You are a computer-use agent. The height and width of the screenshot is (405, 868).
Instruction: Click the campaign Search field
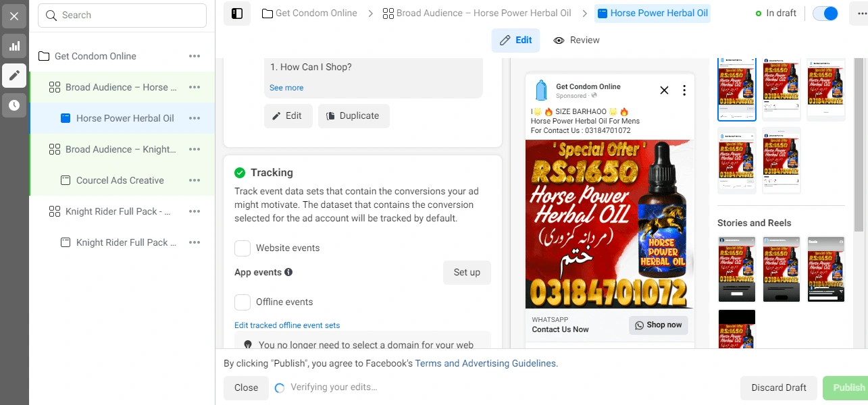pyautogui.click(x=122, y=16)
